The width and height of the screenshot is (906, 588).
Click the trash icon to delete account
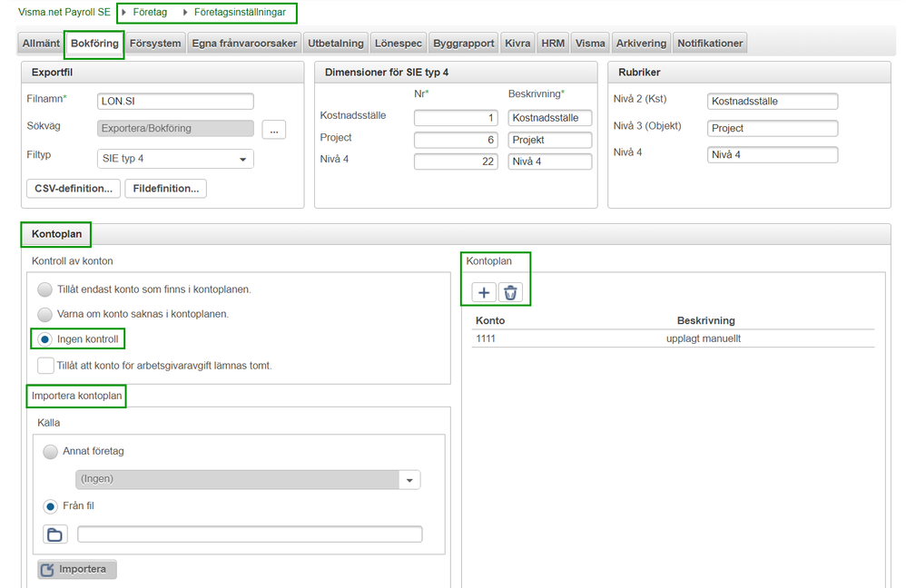coord(510,292)
